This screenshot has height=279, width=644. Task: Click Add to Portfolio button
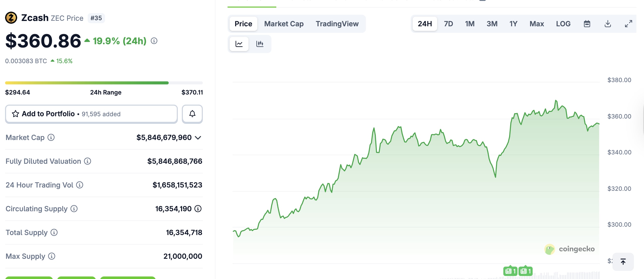91,114
